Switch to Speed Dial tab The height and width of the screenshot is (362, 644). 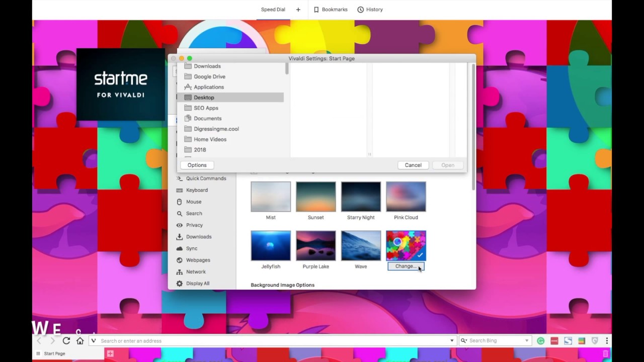[273, 10]
